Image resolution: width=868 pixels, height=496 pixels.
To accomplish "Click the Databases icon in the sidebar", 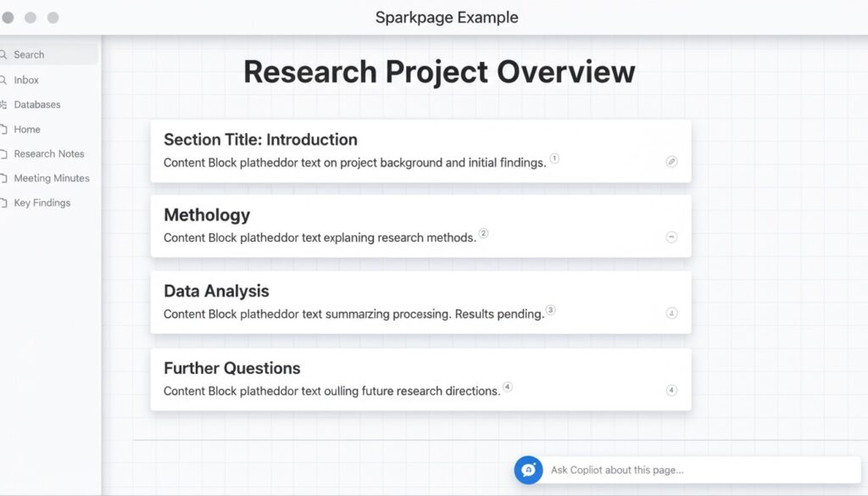I will [x=4, y=104].
